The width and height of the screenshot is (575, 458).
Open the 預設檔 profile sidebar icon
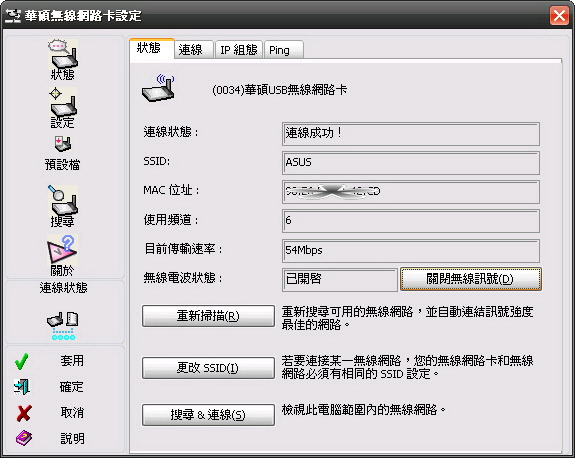[62, 153]
